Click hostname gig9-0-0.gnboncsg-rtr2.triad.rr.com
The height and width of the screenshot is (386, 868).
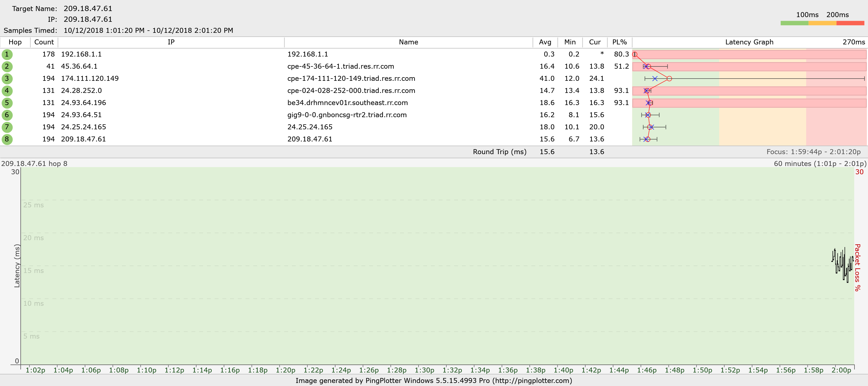(x=347, y=115)
